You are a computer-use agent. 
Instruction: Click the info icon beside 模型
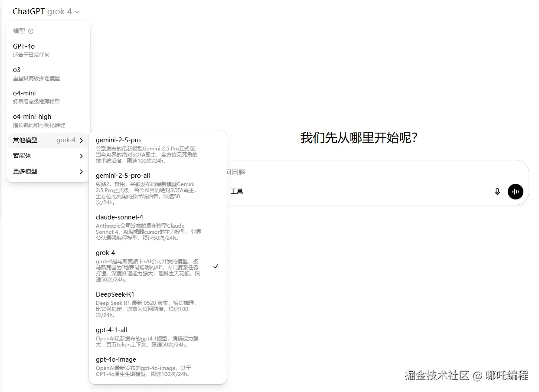point(31,31)
